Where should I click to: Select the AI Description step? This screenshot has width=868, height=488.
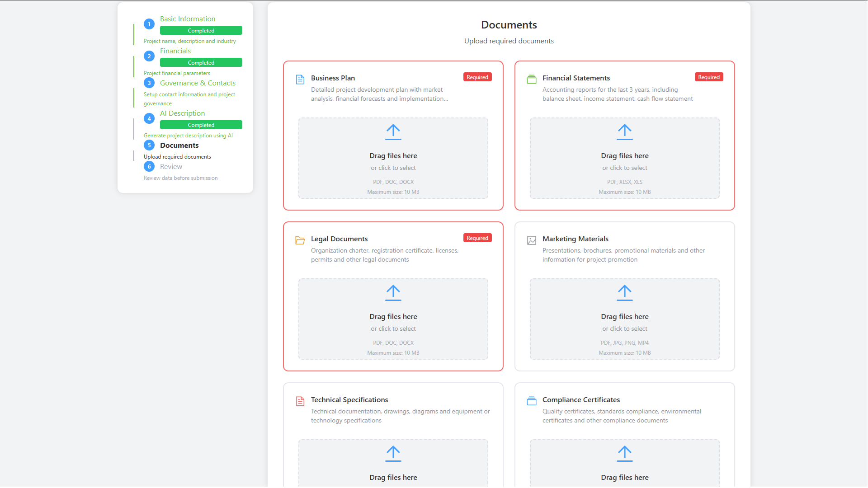click(x=182, y=113)
